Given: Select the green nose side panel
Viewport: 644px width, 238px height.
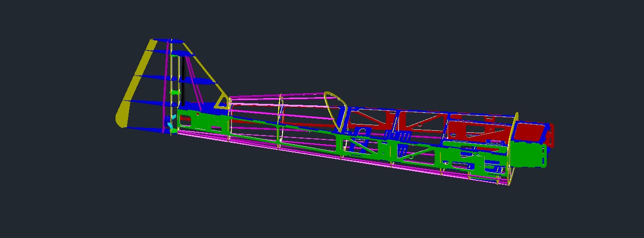Looking at the screenshot, I should click(528, 156).
